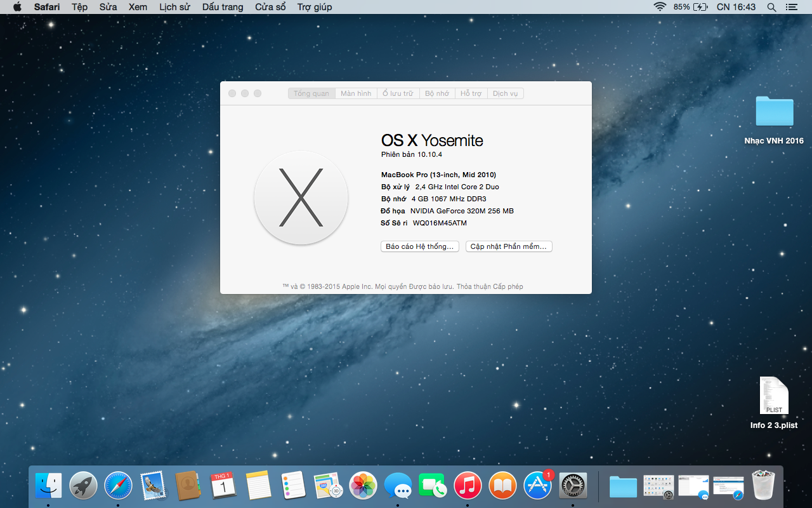This screenshot has width=812, height=508.
Task: Open Reminders icon in Dock
Action: (293, 486)
